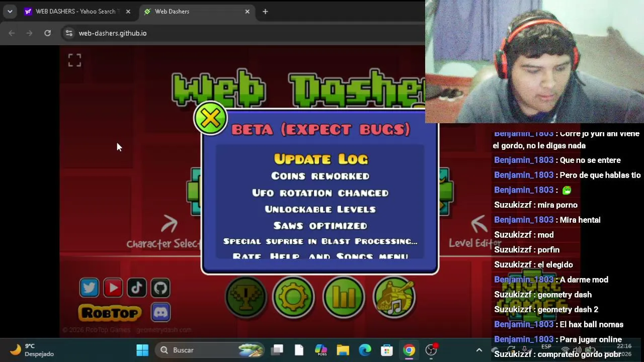Open the blank document taskbar app
This screenshot has height=362, width=644.
click(x=299, y=350)
